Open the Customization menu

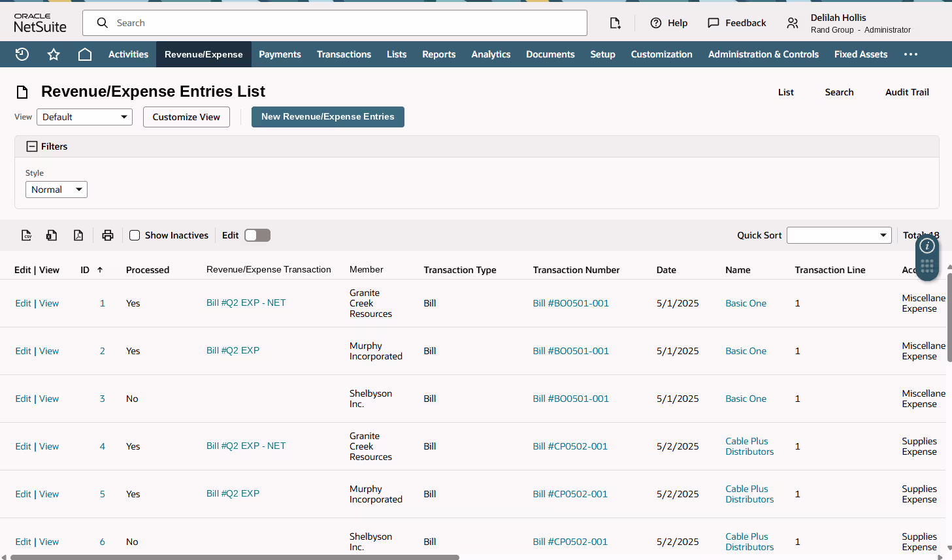(x=661, y=54)
